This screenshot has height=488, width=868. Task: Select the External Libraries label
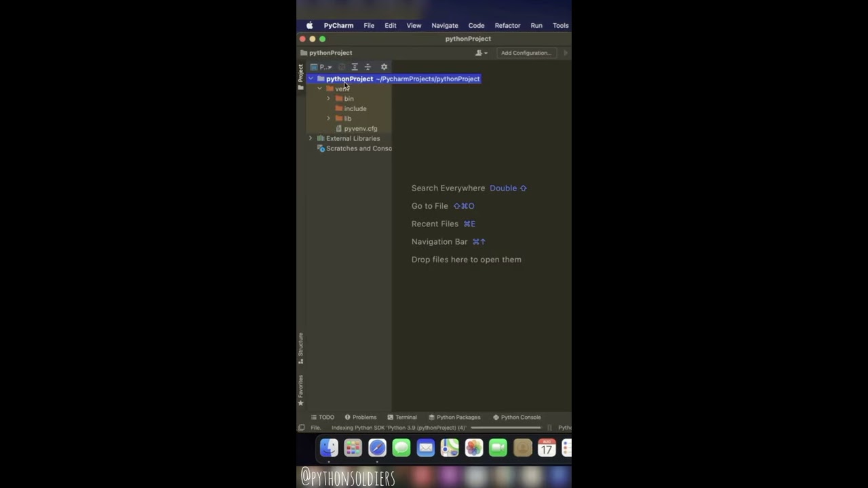click(x=353, y=138)
